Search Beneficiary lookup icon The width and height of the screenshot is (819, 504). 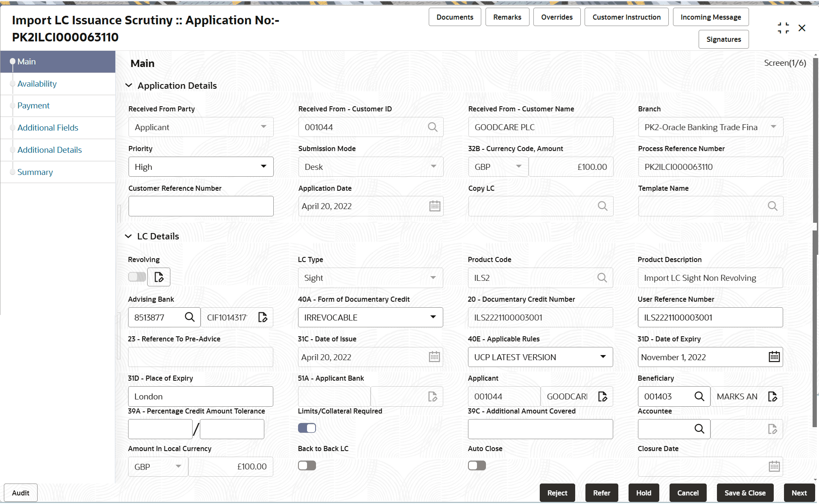pyautogui.click(x=699, y=396)
